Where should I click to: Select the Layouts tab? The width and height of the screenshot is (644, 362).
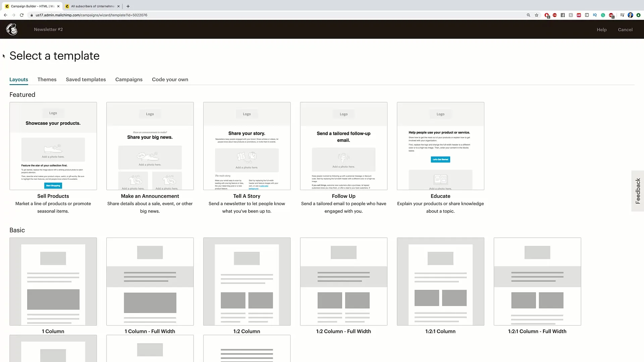pos(19,79)
